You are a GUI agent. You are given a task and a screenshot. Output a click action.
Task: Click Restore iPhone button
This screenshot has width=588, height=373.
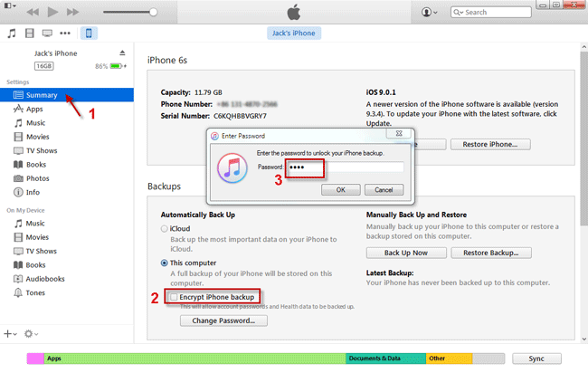(x=490, y=145)
